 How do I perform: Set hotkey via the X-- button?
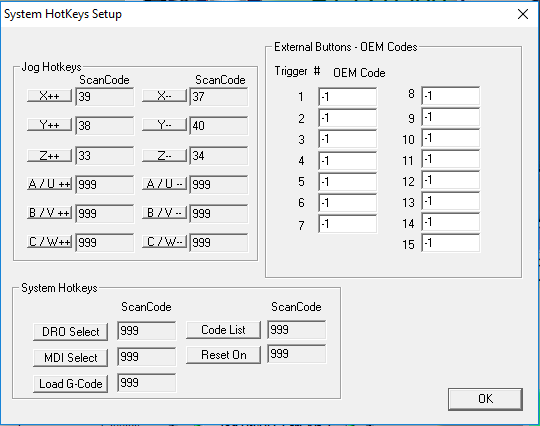(x=164, y=96)
